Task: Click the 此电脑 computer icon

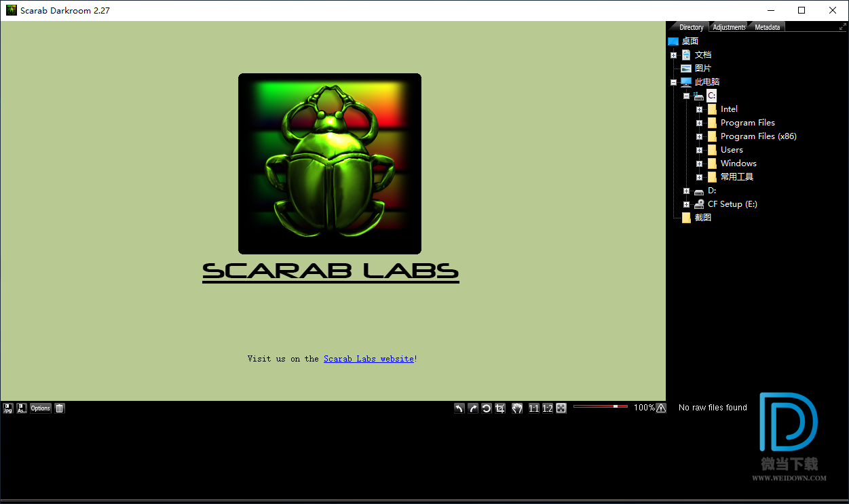Action: pyautogui.click(x=686, y=82)
